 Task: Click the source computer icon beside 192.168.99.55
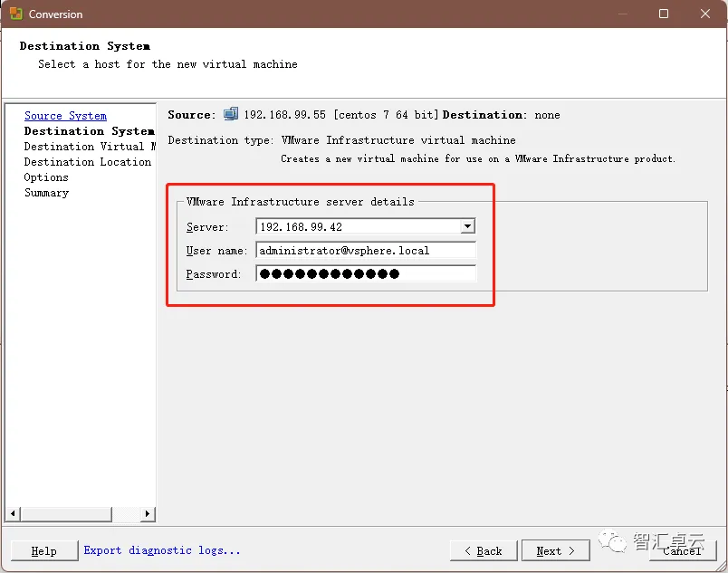(231, 114)
